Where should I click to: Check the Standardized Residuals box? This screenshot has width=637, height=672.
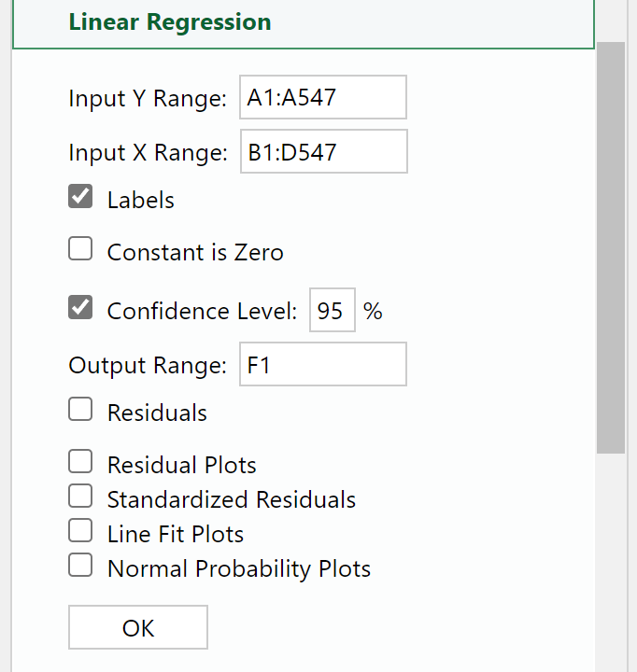click(x=81, y=497)
